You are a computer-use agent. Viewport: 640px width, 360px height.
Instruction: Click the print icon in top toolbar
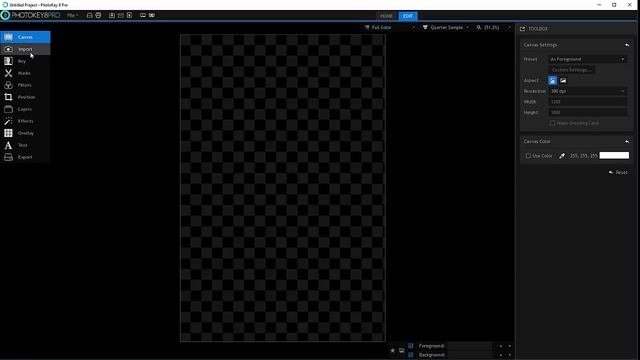98,16
